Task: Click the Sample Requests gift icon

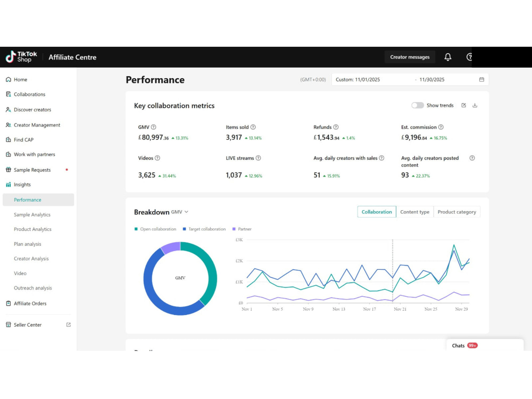Action: tap(9, 170)
